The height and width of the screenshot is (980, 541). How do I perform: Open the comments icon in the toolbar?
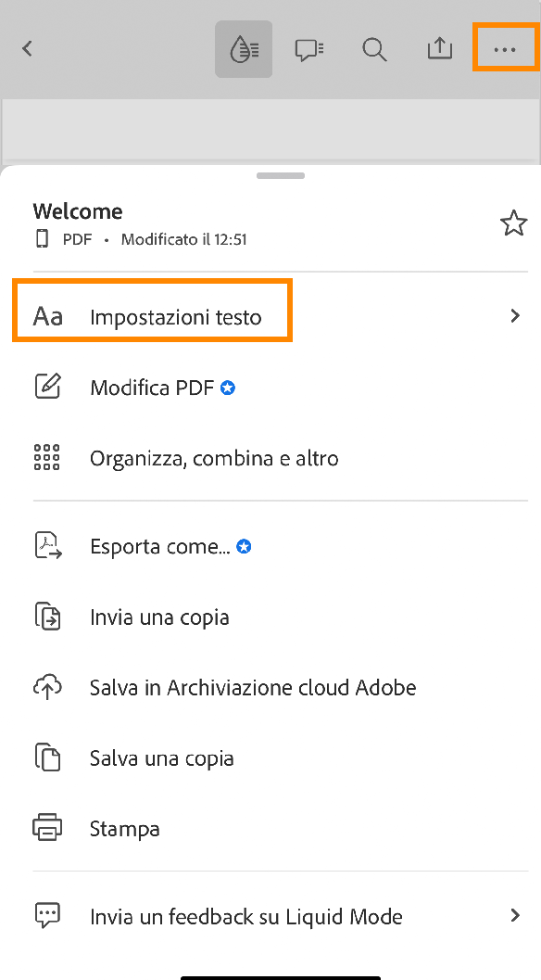click(308, 48)
